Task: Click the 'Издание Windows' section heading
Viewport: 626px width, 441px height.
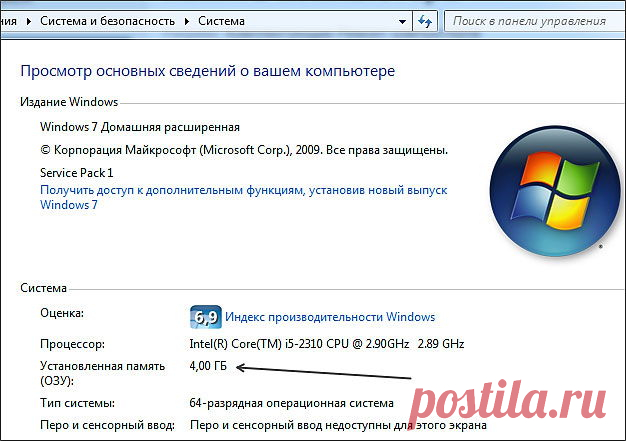Action: (69, 102)
